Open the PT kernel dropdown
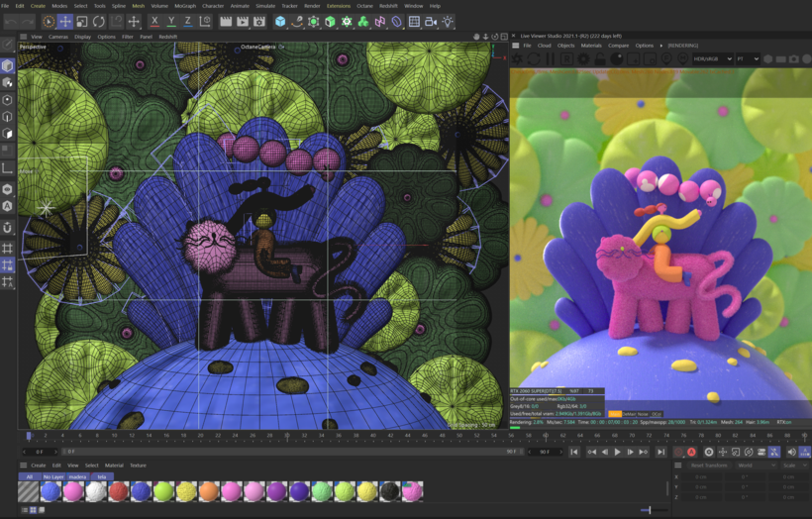Screen dimensions: 812x519 pos(748,59)
